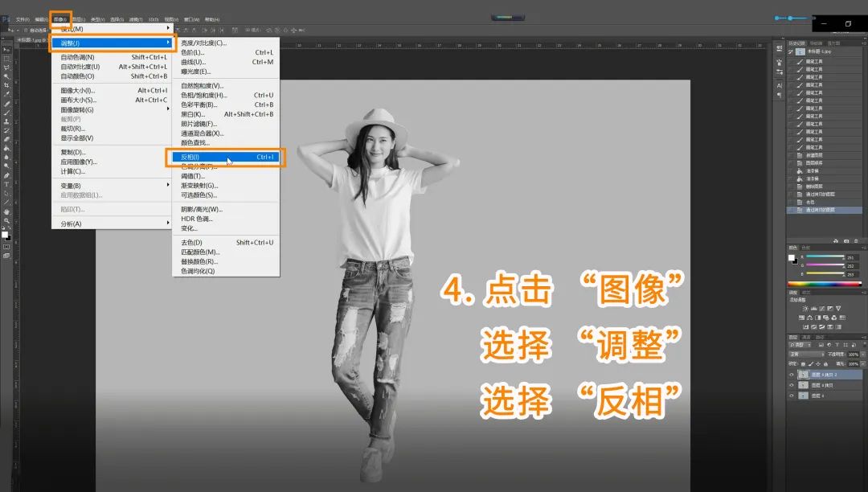
Task: Open the History panel options menu
Action: click(864, 43)
